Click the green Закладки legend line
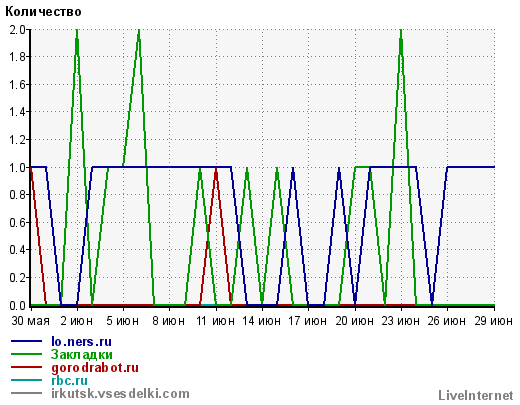This screenshot has width=520, height=405. coord(27,354)
